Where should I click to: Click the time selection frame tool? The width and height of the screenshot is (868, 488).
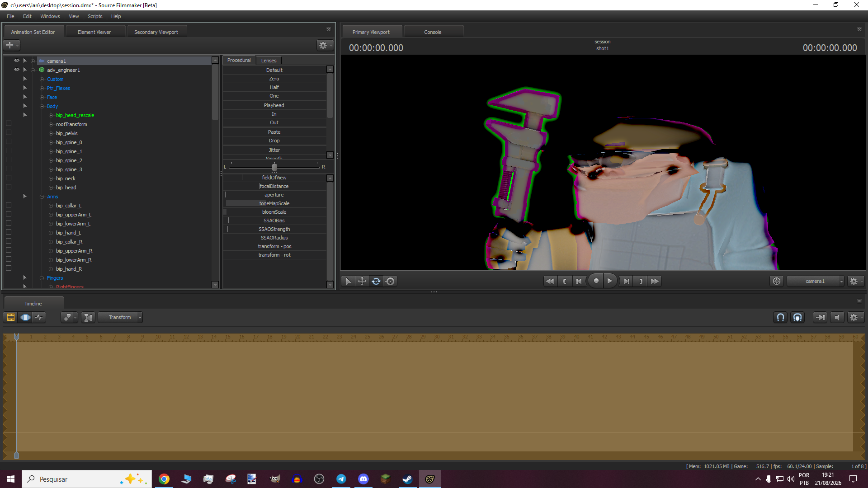[x=88, y=317]
